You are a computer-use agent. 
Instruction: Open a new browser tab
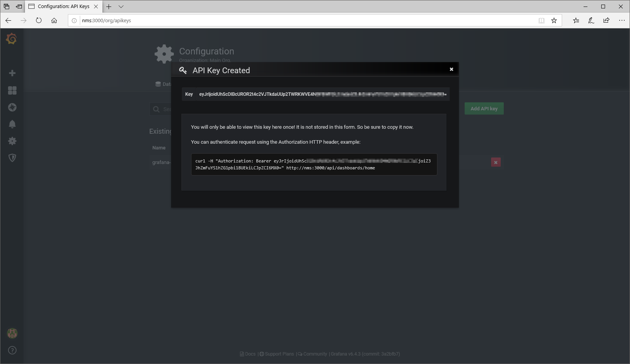coord(109,7)
